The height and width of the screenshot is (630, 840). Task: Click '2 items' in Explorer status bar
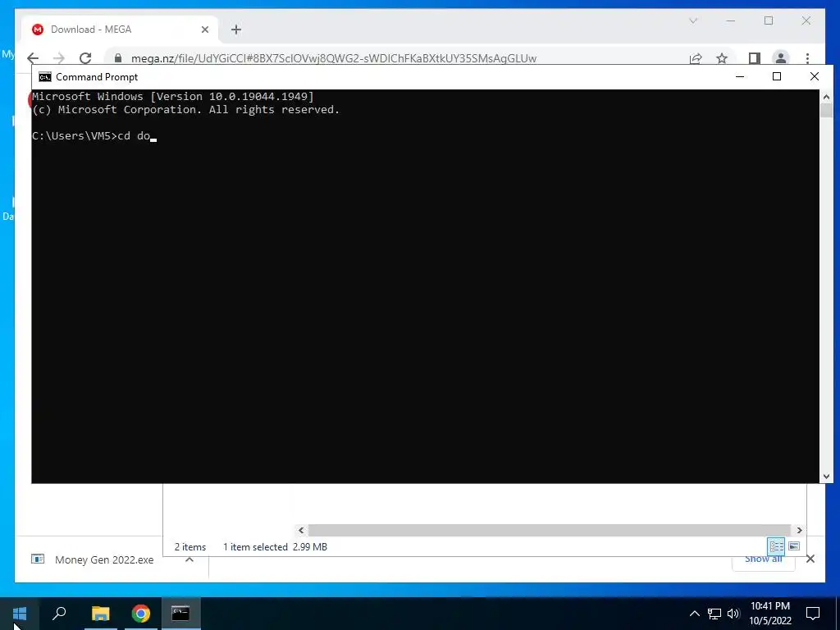(x=190, y=547)
